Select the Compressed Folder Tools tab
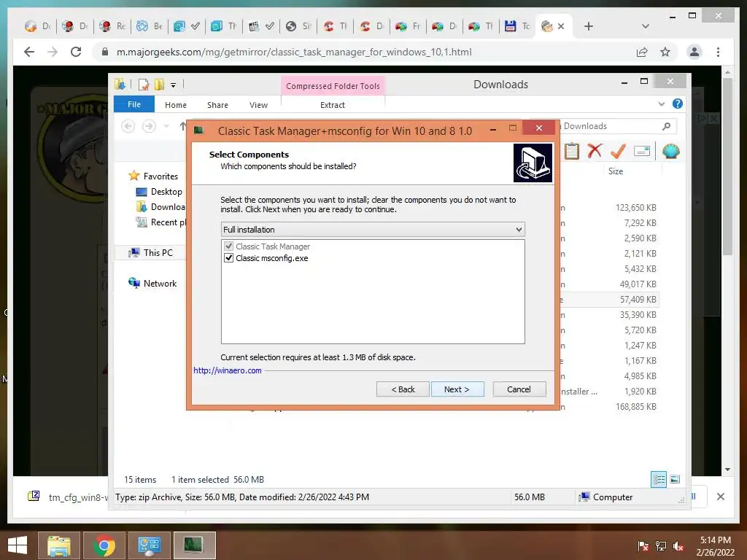Image resolution: width=747 pixels, height=560 pixels. [x=333, y=86]
